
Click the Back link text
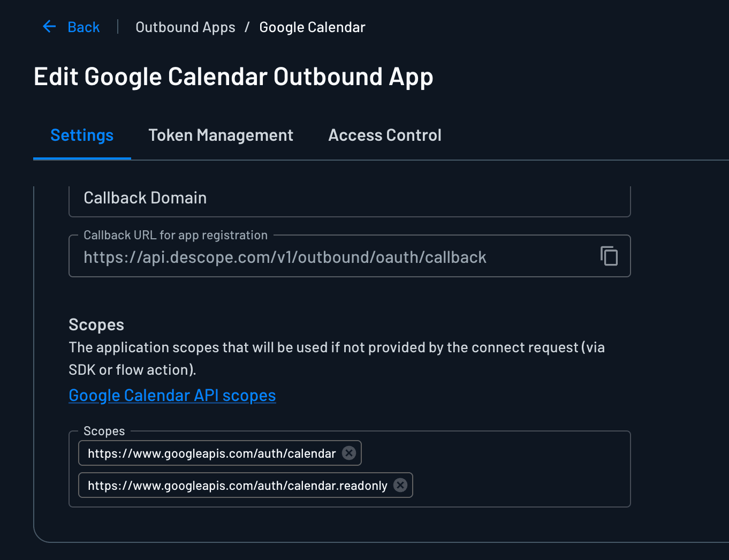(x=83, y=27)
